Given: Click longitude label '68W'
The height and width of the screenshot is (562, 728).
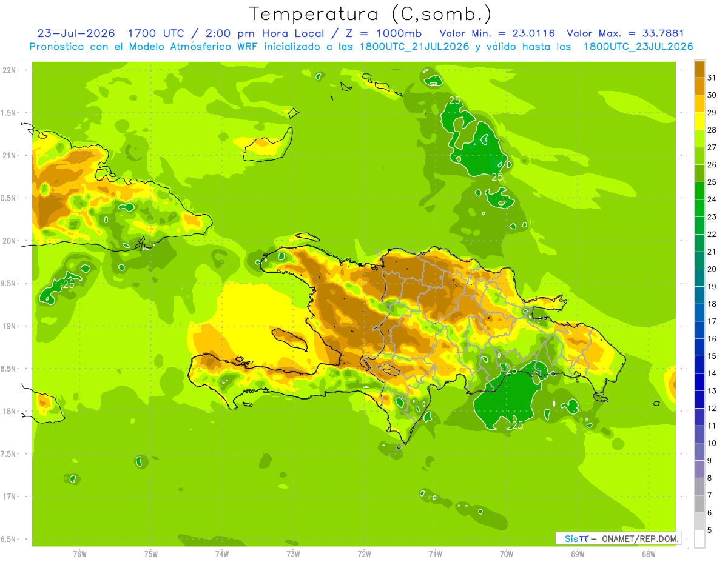Looking at the screenshot, I should 649,554.
